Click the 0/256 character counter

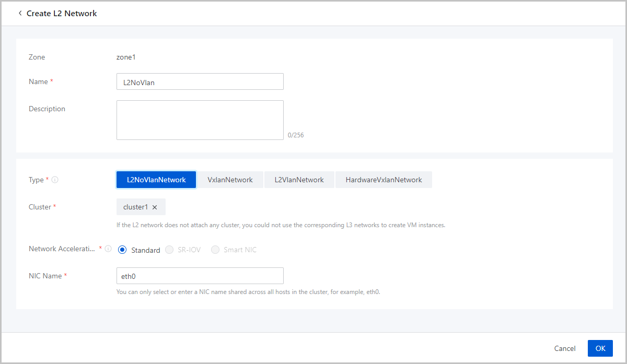(x=296, y=135)
